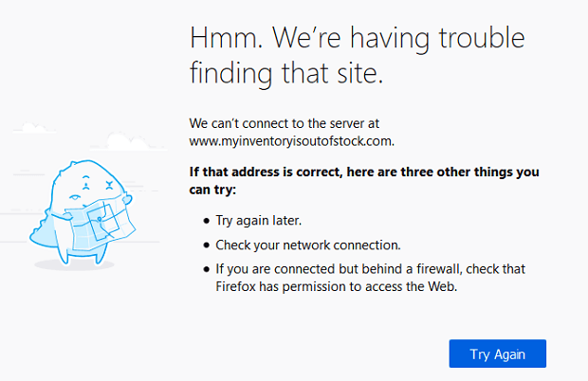
Task: Click the dinosaur's squinting eyes
Action: (98, 184)
